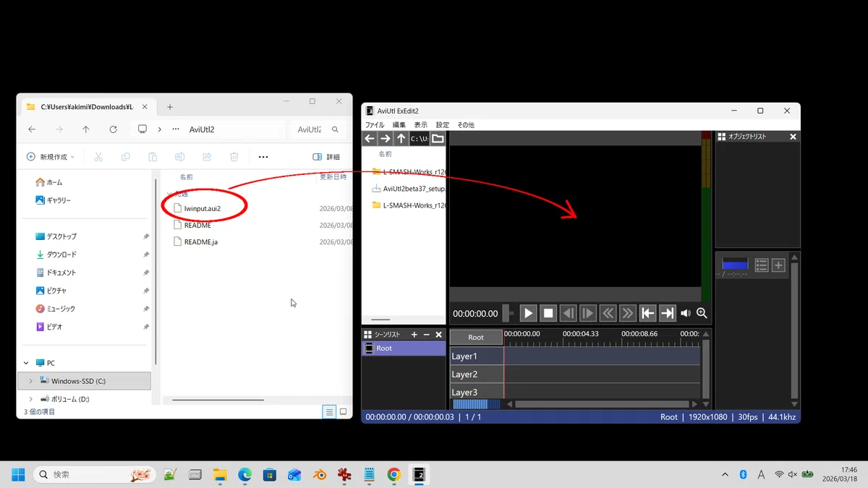Jump to the start of the timeline
The height and width of the screenshot is (488, 868).
(x=647, y=313)
